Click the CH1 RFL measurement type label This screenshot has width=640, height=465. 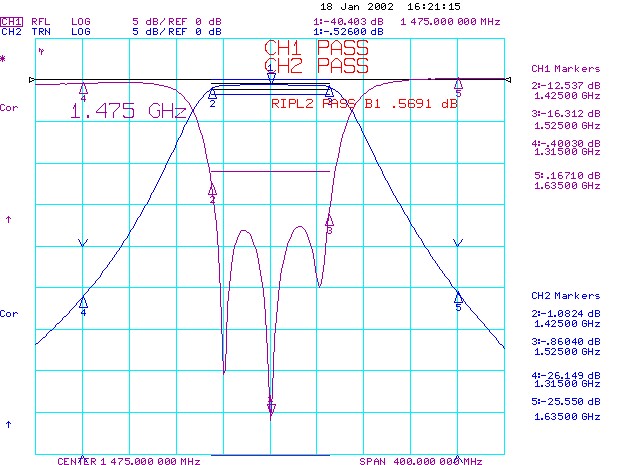click(42, 20)
